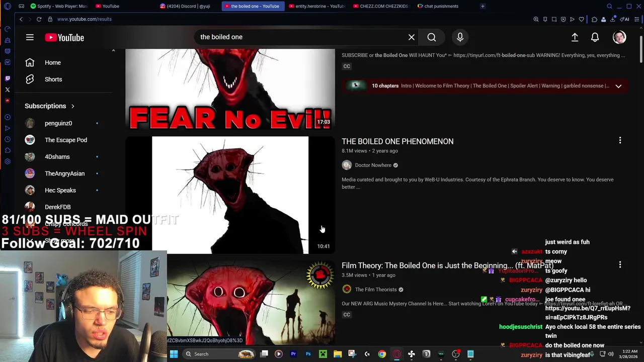Open the Opera sidebar extensions cube
This screenshot has height=362, width=644.
(7, 150)
